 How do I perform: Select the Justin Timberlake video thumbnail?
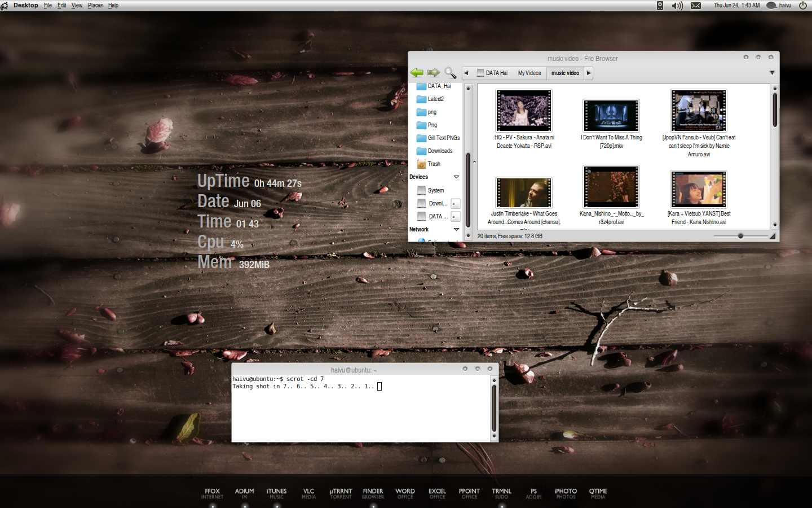(x=524, y=192)
